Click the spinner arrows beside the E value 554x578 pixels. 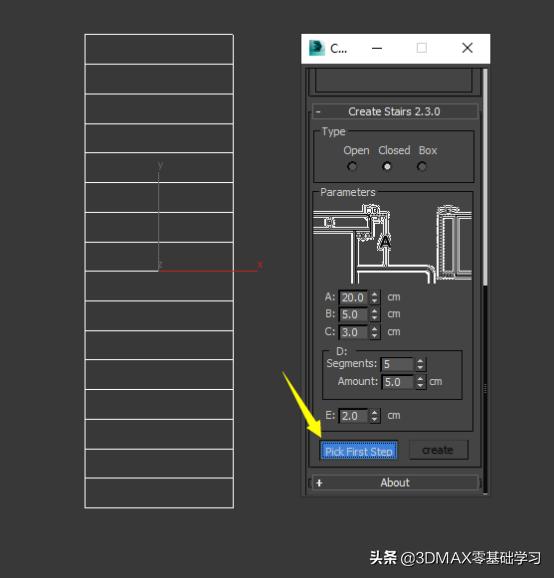pos(374,416)
